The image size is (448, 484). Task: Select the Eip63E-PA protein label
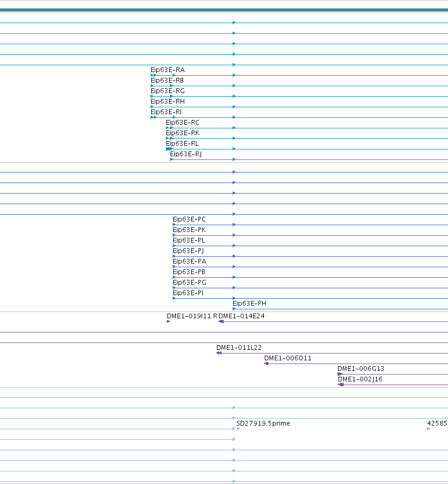(190, 261)
